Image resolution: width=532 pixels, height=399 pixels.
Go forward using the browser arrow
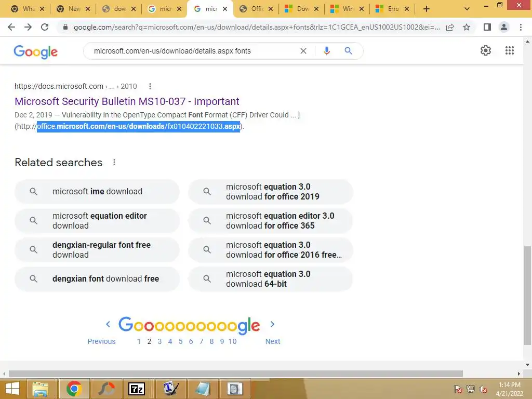tap(28, 27)
